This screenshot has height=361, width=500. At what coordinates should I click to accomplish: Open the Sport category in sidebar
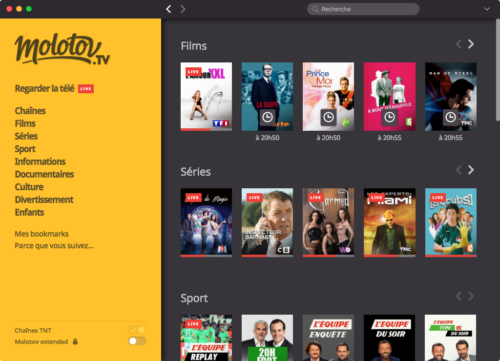point(25,149)
